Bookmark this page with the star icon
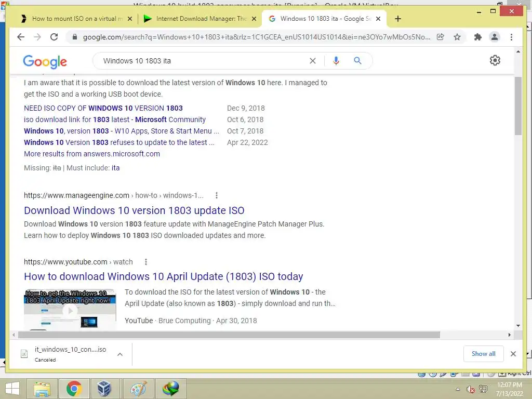The width and height of the screenshot is (532, 399). 457,37
